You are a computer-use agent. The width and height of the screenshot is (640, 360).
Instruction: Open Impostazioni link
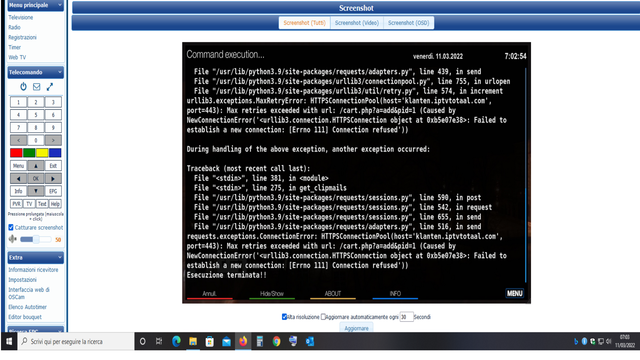22,280
